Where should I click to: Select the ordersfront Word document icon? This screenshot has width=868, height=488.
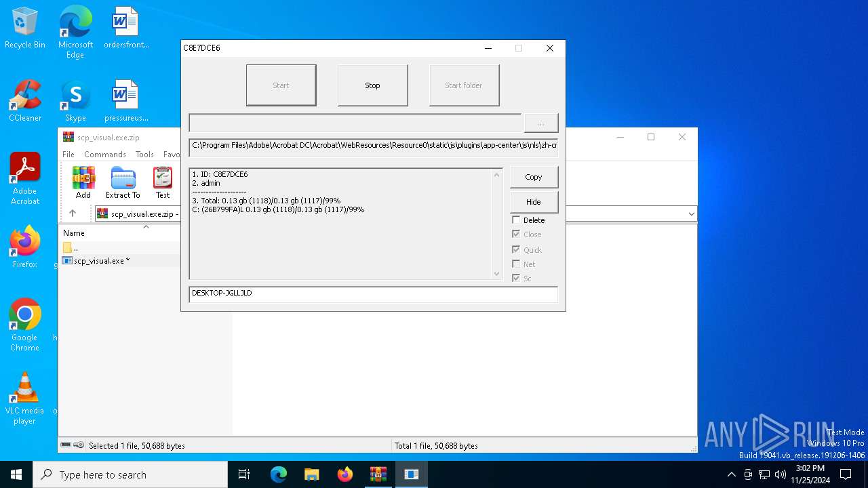click(126, 28)
